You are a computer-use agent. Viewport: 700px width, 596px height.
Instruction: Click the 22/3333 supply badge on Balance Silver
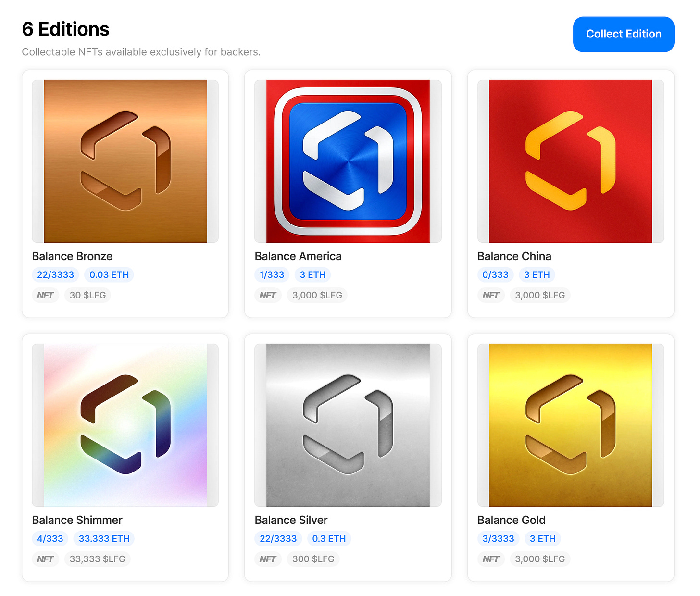(278, 539)
